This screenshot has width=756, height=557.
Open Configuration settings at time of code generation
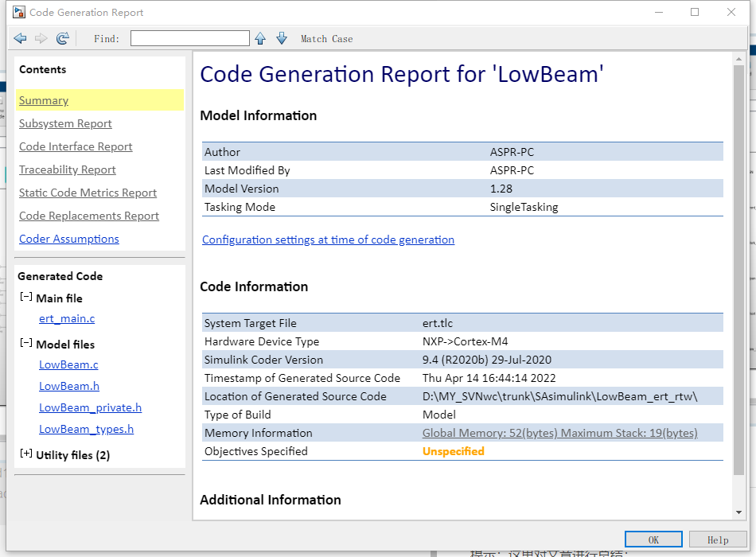point(328,240)
